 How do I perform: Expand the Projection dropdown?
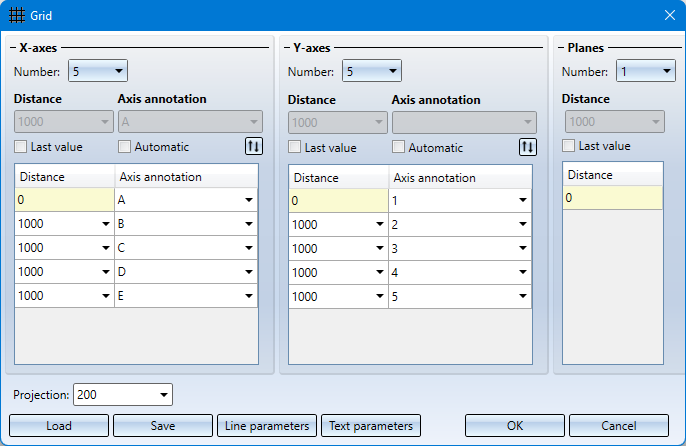[123, 395]
